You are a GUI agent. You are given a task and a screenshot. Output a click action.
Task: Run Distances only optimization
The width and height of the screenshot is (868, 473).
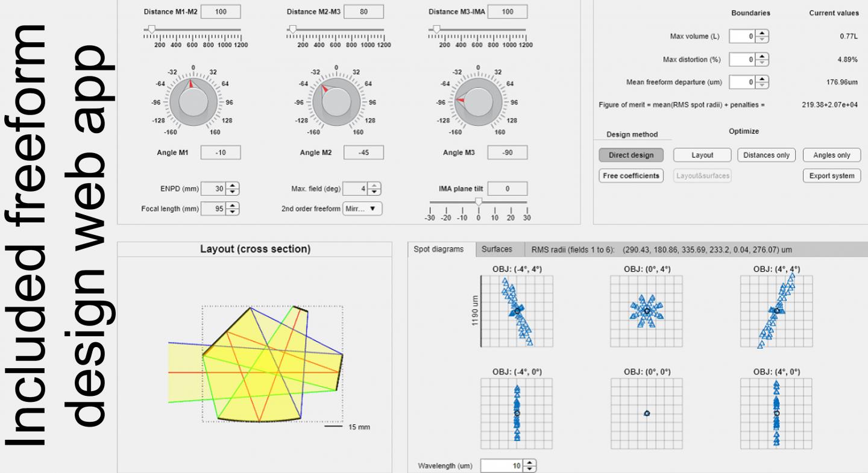[766, 155]
